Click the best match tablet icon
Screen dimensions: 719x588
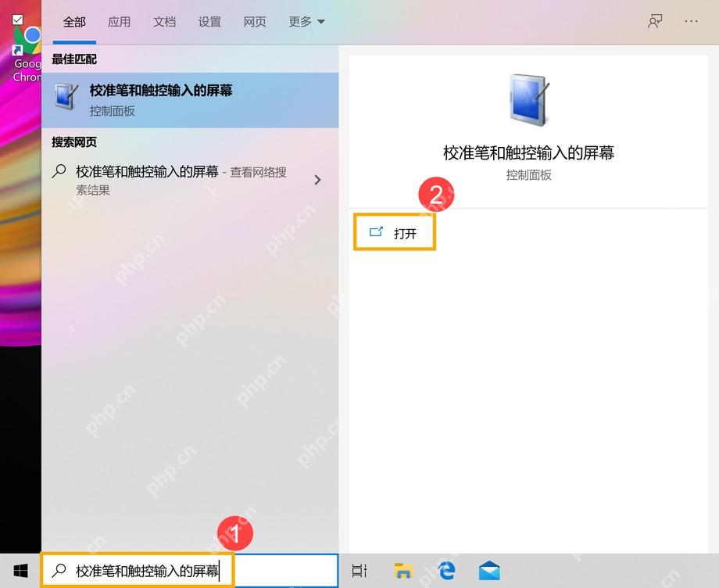click(66, 97)
